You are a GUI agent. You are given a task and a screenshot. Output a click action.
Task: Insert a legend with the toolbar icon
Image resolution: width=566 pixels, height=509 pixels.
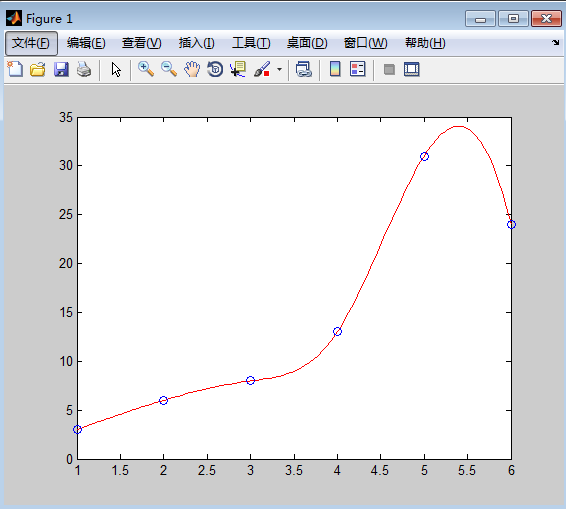pos(358,69)
